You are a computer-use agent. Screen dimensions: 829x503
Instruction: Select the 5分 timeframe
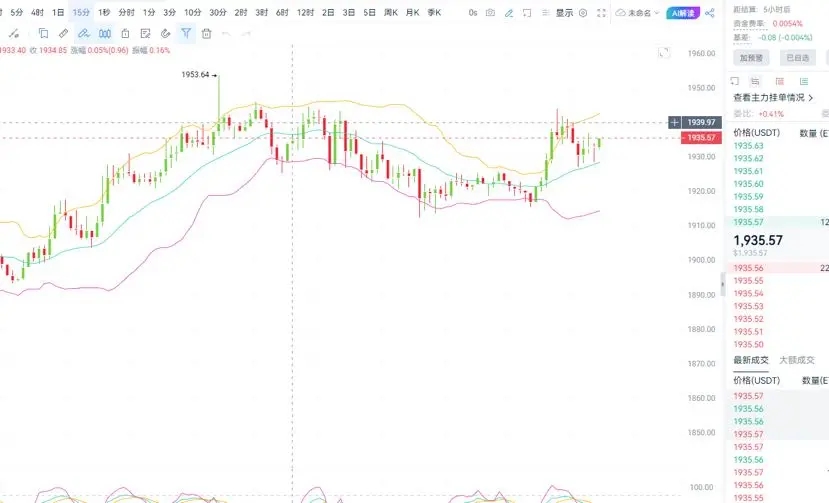click(x=16, y=12)
